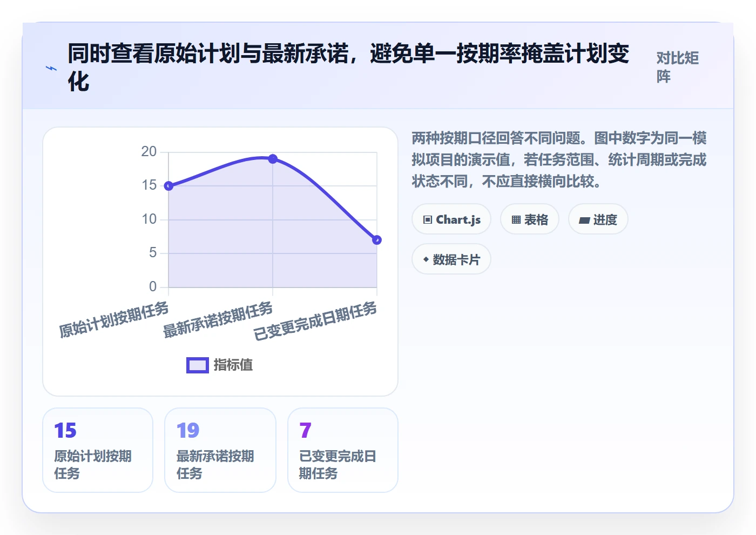
Task: Toggle the 指标值 legend item
Action: click(220, 365)
